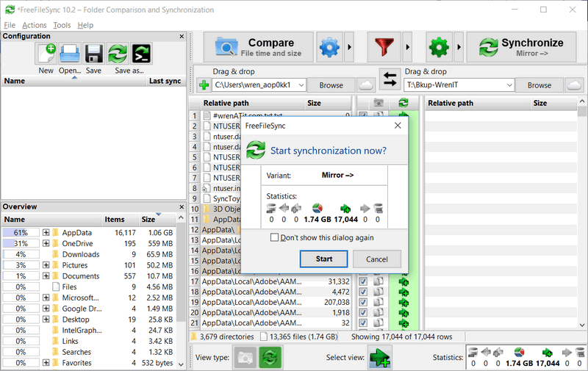Viewport: 588px width, 371px height.
Task: Add folder pair with green plus
Action: 204,85
